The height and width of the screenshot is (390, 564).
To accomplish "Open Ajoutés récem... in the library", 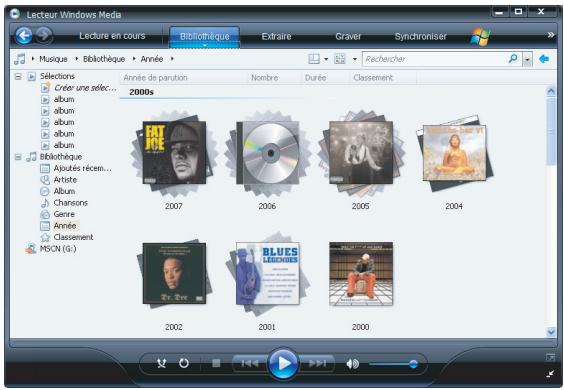I will click(x=82, y=168).
